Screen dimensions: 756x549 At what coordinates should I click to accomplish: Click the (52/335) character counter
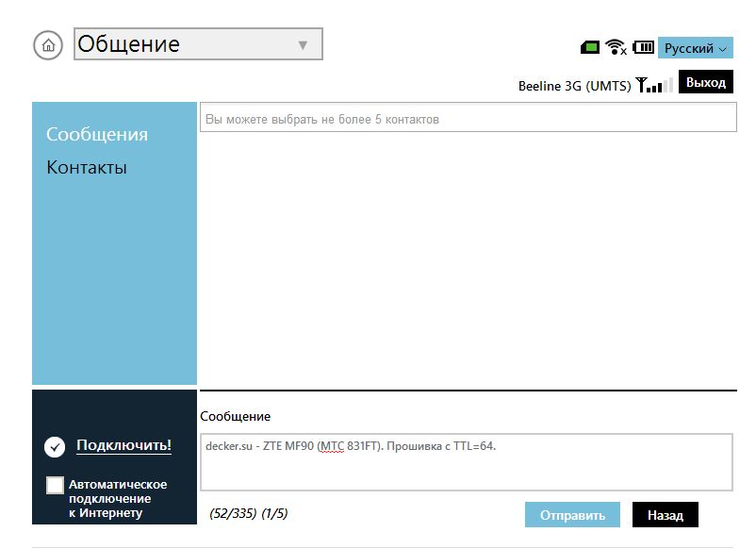(232, 514)
